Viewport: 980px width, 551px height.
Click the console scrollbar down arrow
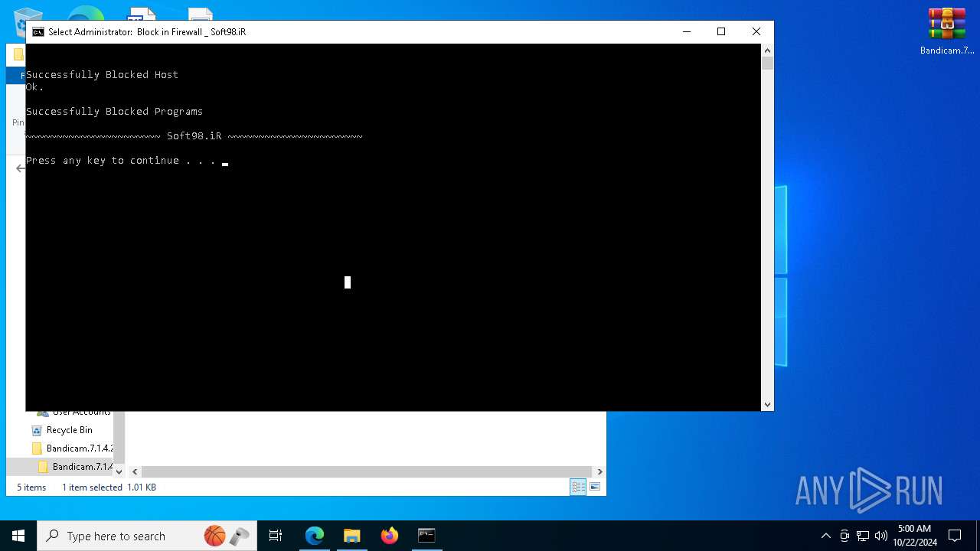767,404
